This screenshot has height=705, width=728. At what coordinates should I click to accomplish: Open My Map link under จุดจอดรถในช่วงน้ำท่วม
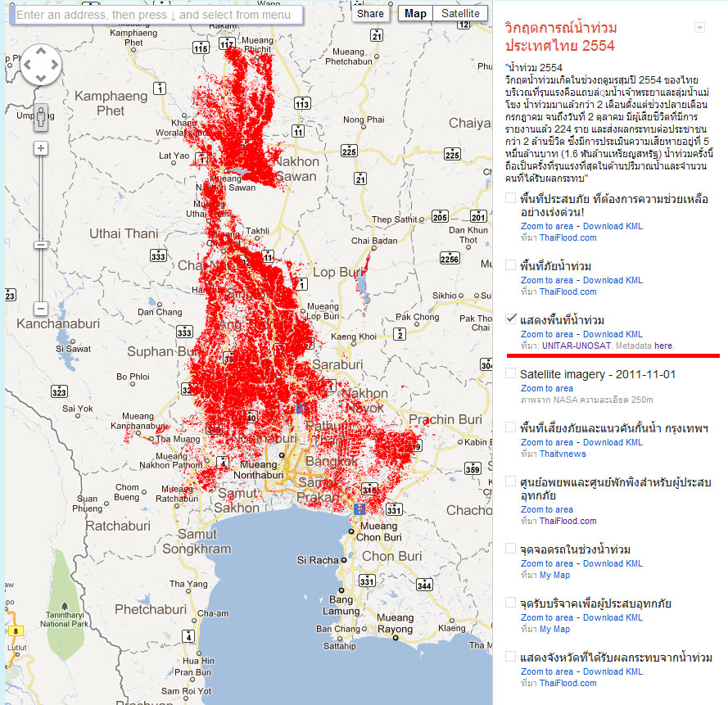[555, 575]
